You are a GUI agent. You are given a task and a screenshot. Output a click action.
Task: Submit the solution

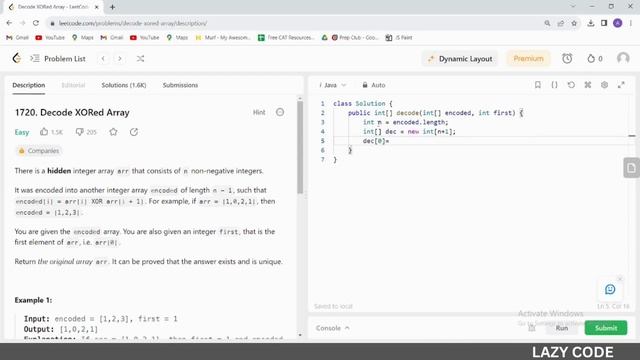[x=606, y=328]
